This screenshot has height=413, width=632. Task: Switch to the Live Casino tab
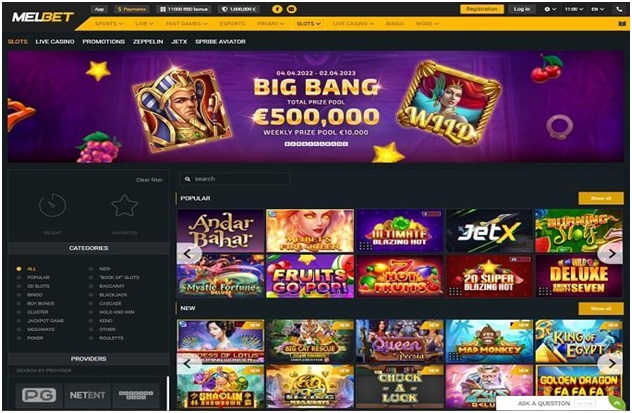55,42
